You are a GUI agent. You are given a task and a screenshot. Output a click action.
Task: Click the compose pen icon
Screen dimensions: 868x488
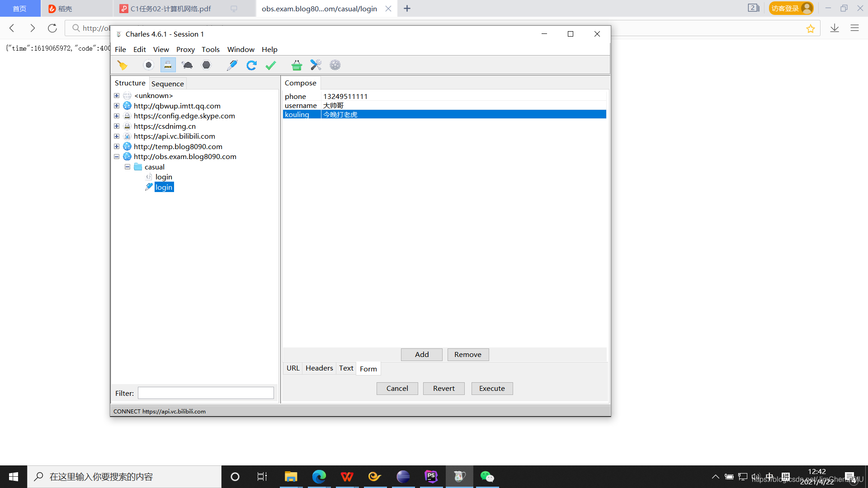[x=232, y=65]
